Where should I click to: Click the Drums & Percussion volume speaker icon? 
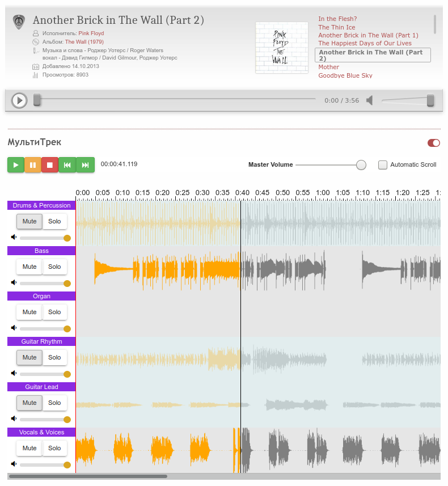(14, 238)
